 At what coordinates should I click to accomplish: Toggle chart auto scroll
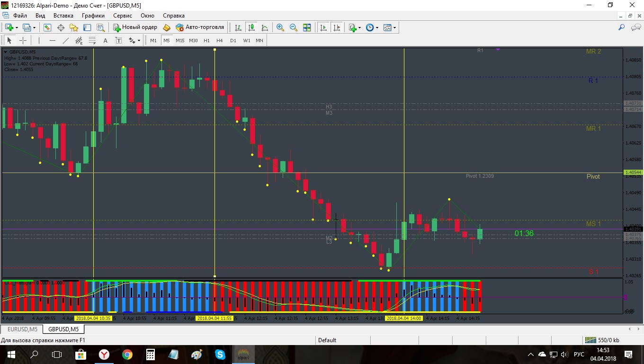(323, 27)
